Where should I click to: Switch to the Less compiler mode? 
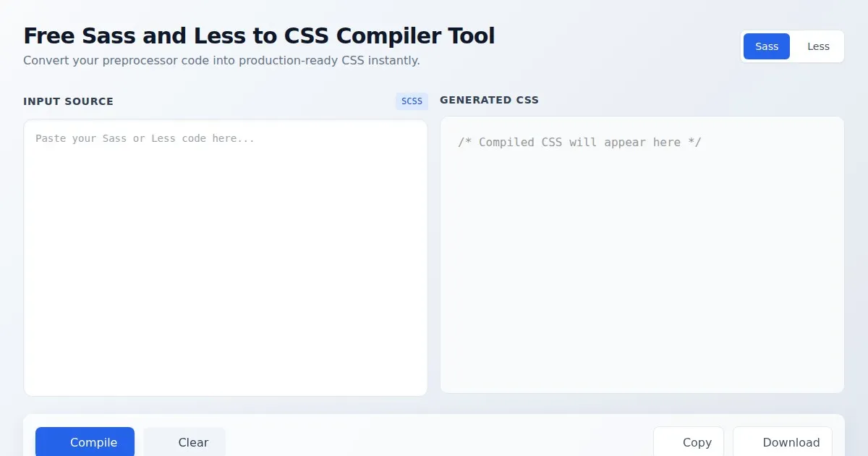pos(818,46)
